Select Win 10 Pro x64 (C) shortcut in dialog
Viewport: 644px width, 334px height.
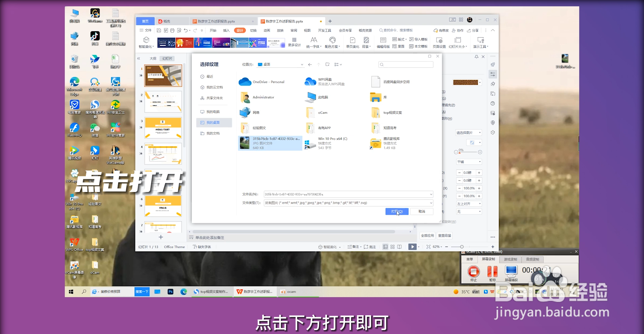(326, 143)
